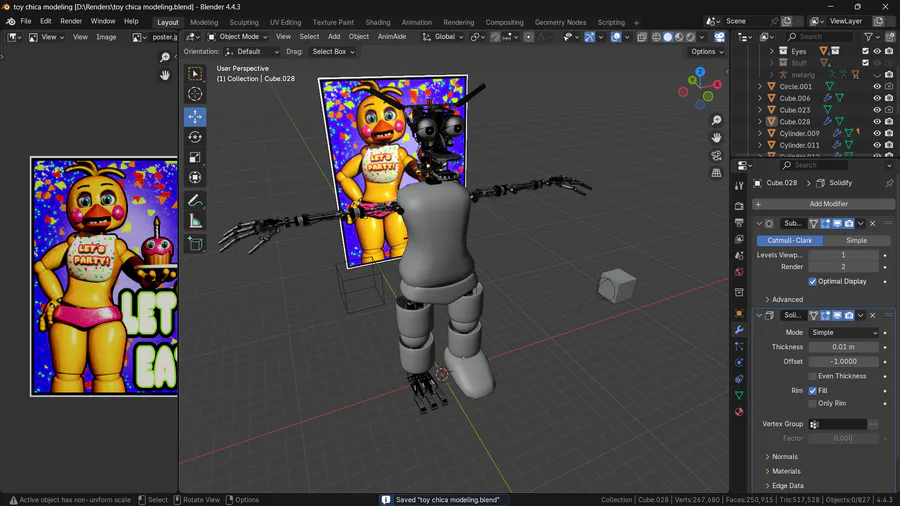Select the Annotate tool
Image resolution: width=900 pixels, height=506 pixels.
(195, 201)
